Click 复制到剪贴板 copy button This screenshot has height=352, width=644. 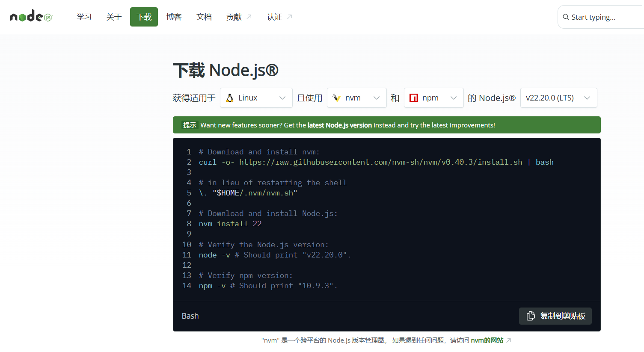[x=555, y=316]
